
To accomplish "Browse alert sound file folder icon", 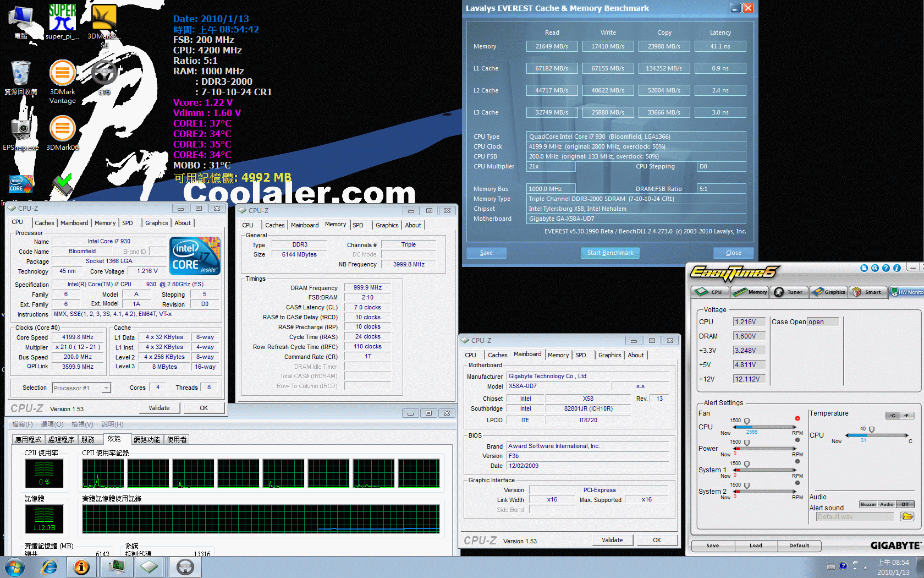I will (907, 516).
